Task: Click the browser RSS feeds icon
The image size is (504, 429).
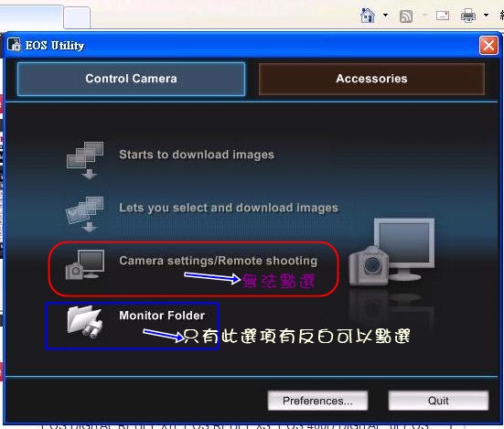Action: (x=406, y=16)
